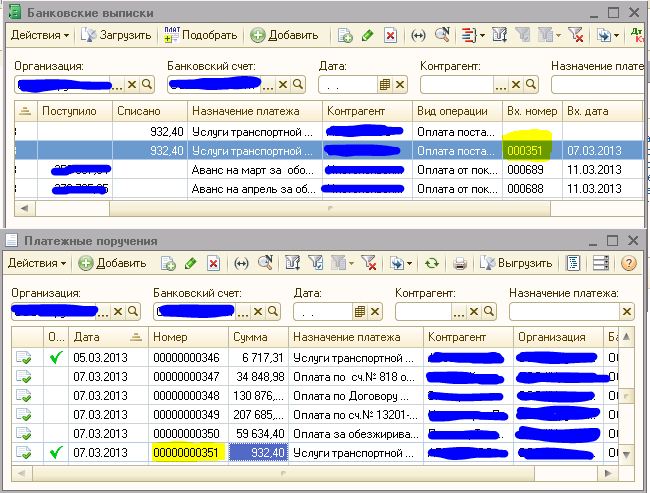The image size is (650, 493).
Task: Copy entry icon in Банковские выписки toolbar
Action: coord(345,35)
